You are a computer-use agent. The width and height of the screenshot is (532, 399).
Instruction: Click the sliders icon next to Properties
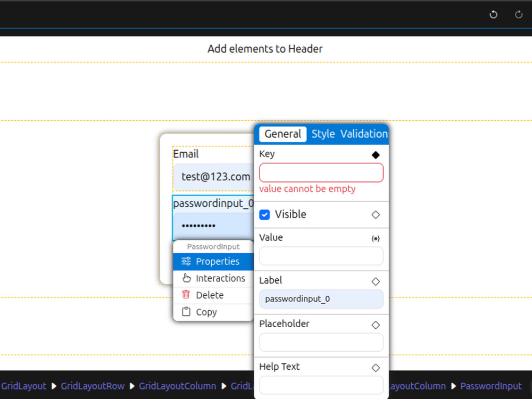pyautogui.click(x=186, y=261)
